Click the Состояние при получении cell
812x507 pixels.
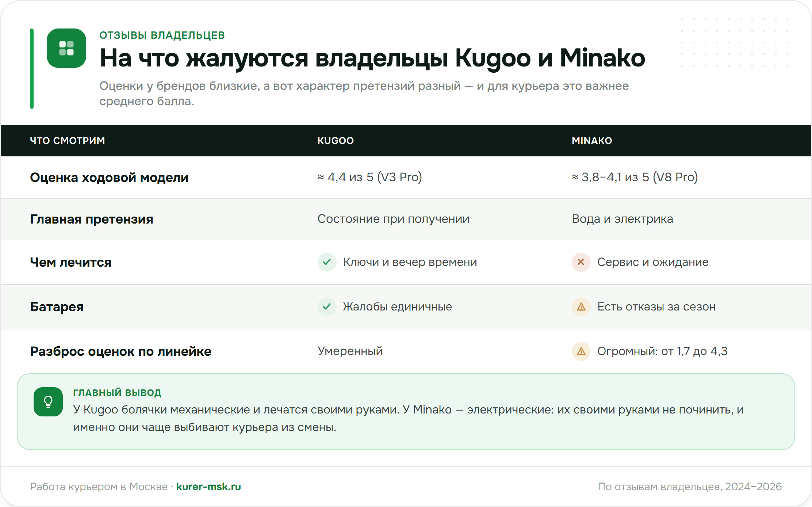(x=393, y=219)
